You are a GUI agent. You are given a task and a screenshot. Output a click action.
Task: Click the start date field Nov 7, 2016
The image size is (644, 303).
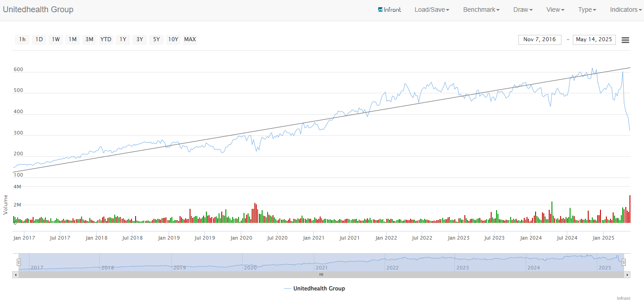[540, 39]
